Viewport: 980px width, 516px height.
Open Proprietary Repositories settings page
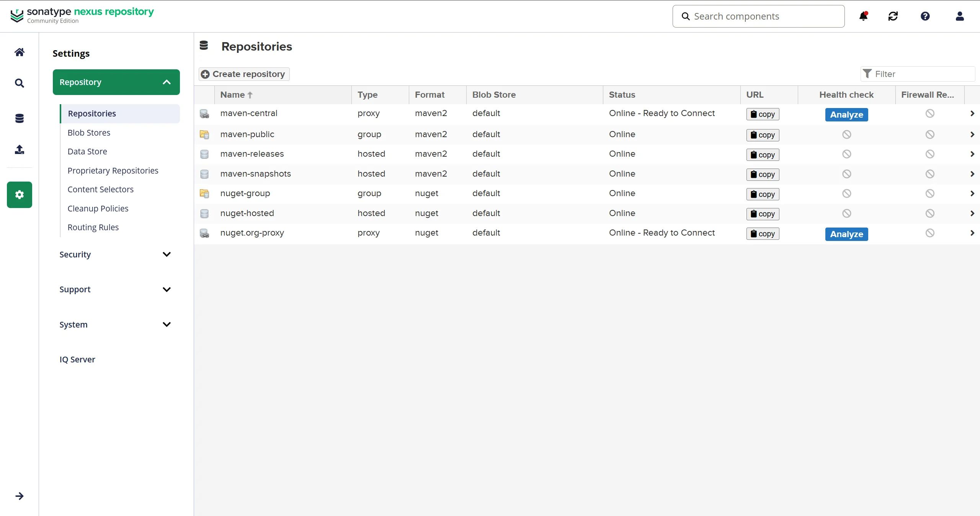pyautogui.click(x=113, y=170)
